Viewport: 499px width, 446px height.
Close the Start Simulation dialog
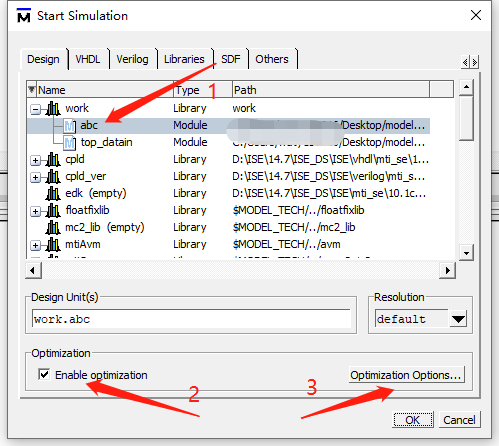(476, 15)
